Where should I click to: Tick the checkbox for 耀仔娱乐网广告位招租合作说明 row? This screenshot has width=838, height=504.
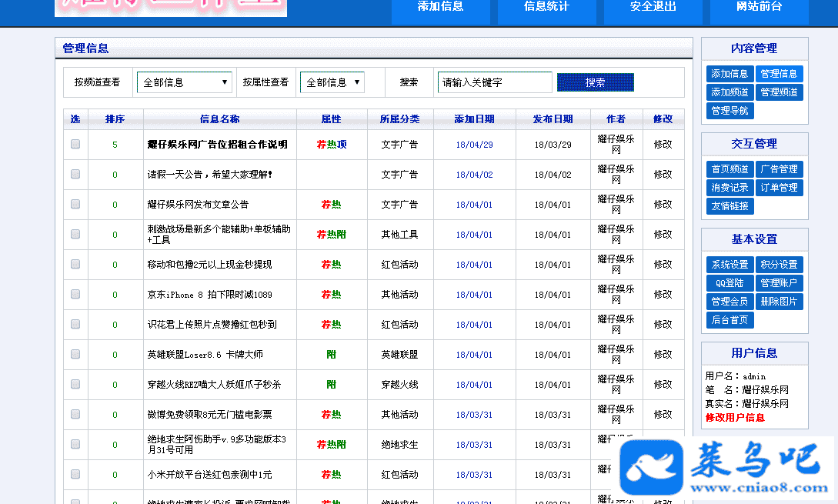(75, 144)
